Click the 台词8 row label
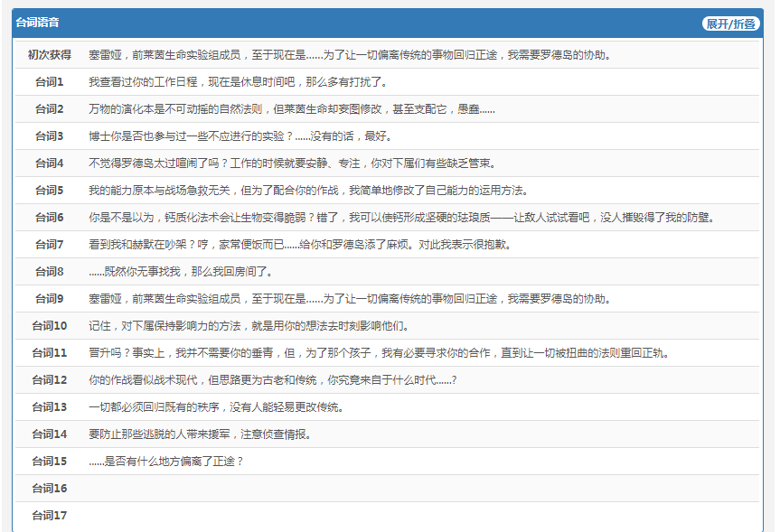Image resolution: width=780 pixels, height=532 pixels. point(49,272)
